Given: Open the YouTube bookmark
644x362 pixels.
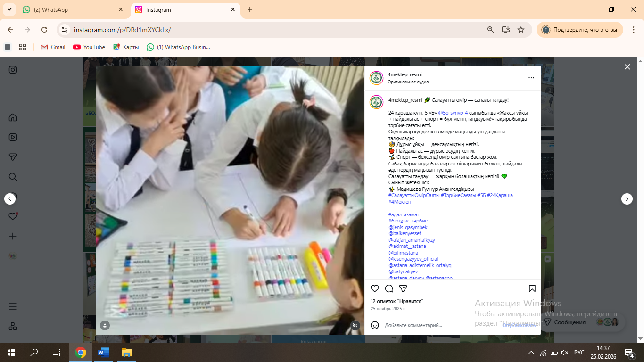Looking at the screenshot, I should [x=89, y=47].
